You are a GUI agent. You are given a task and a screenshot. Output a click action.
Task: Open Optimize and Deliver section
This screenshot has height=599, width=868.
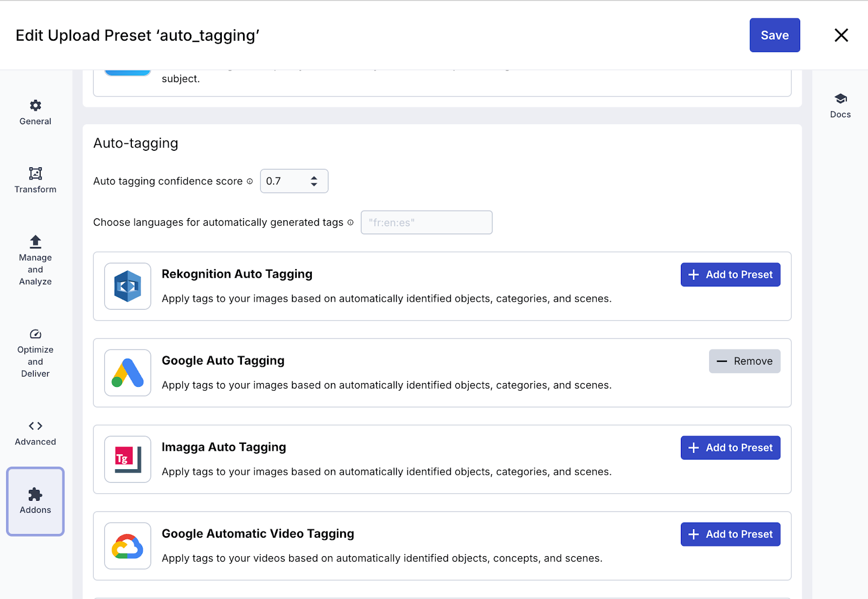(35, 353)
